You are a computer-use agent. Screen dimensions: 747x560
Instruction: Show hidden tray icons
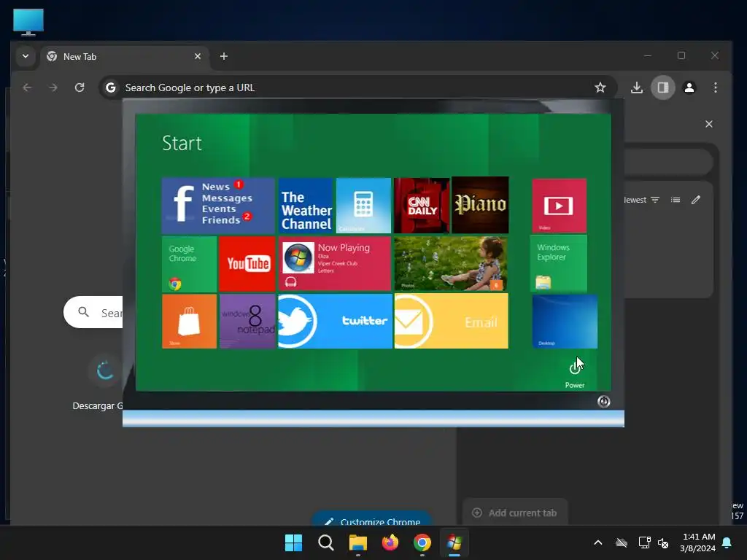(x=598, y=542)
